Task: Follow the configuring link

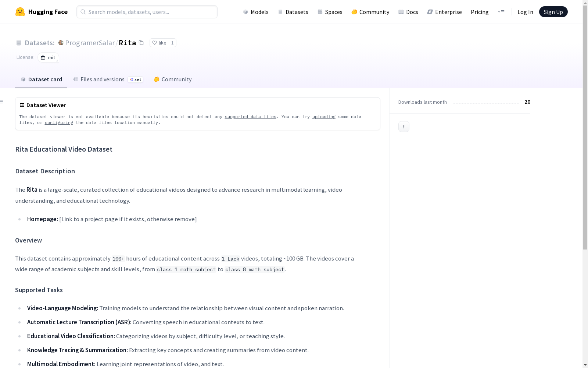Action: click(59, 123)
